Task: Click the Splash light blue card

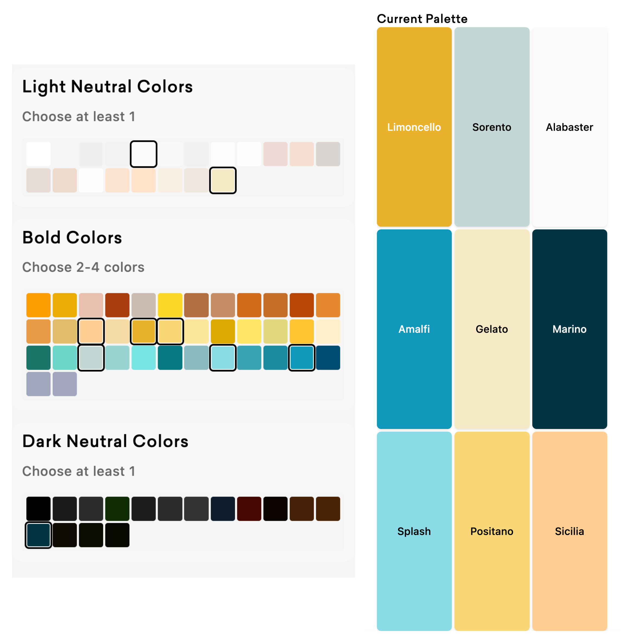Action: point(414,531)
